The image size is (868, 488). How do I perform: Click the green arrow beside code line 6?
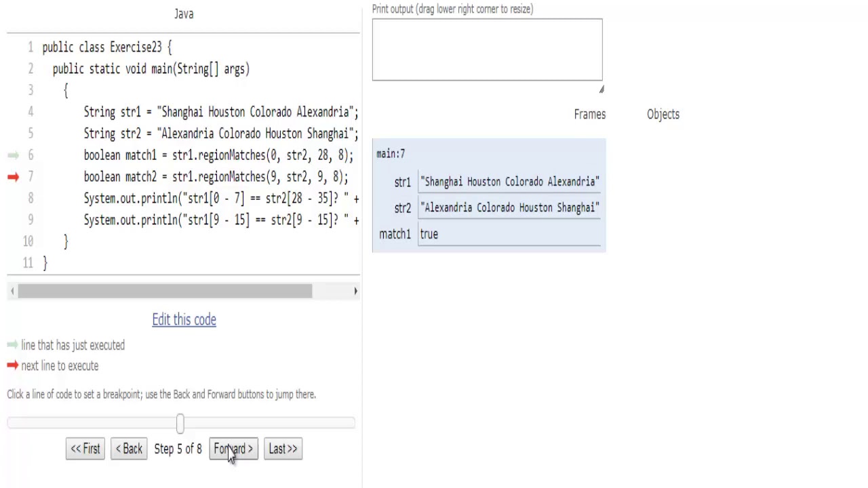tap(13, 155)
